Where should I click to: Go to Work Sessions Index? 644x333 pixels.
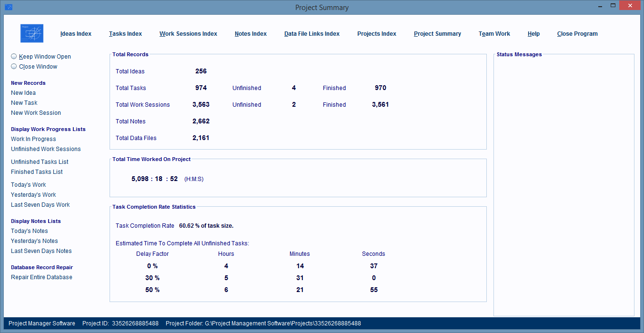188,34
